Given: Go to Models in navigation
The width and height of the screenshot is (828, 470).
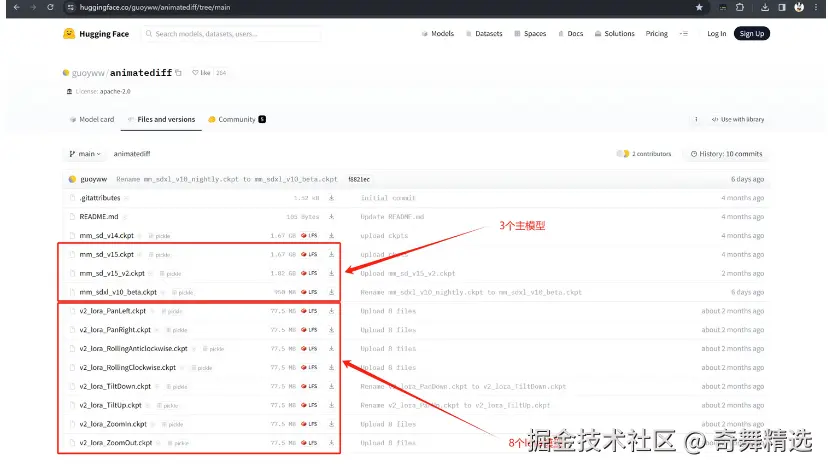Looking at the screenshot, I should coord(438,34).
